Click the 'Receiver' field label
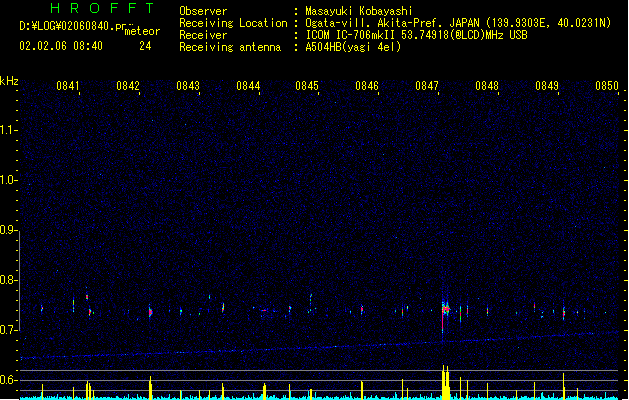The image size is (629, 400). [203, 35]
